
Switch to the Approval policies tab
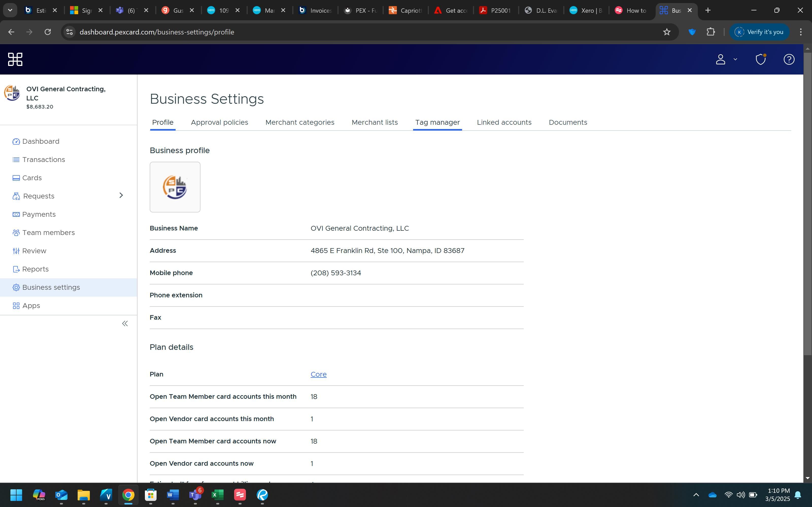219,122
